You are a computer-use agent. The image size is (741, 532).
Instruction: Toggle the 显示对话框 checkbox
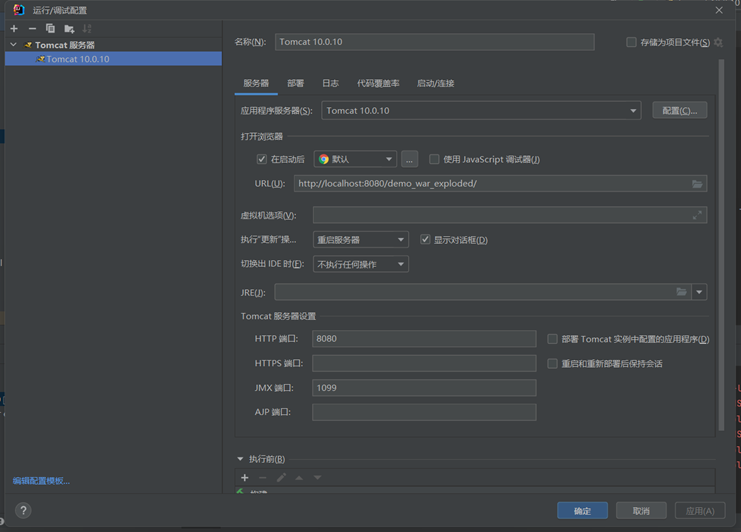[x=425, y=240]
